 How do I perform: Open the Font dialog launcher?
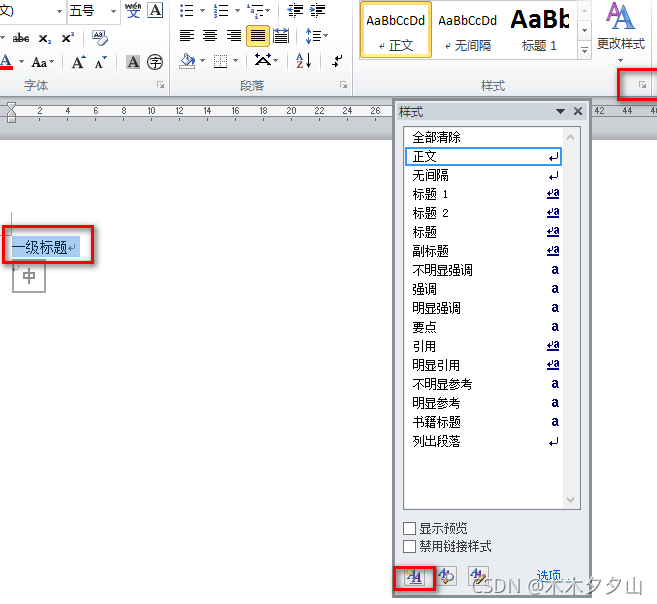tap(160, 85)
